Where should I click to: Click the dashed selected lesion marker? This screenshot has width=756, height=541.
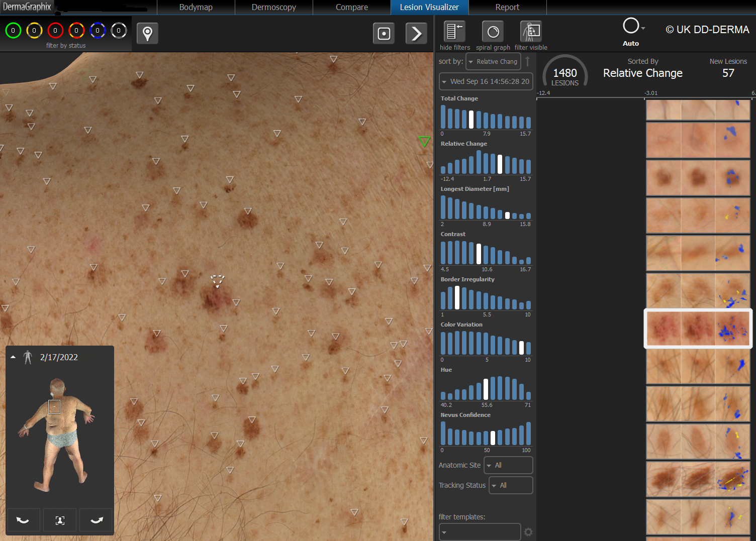click(217, 280)
